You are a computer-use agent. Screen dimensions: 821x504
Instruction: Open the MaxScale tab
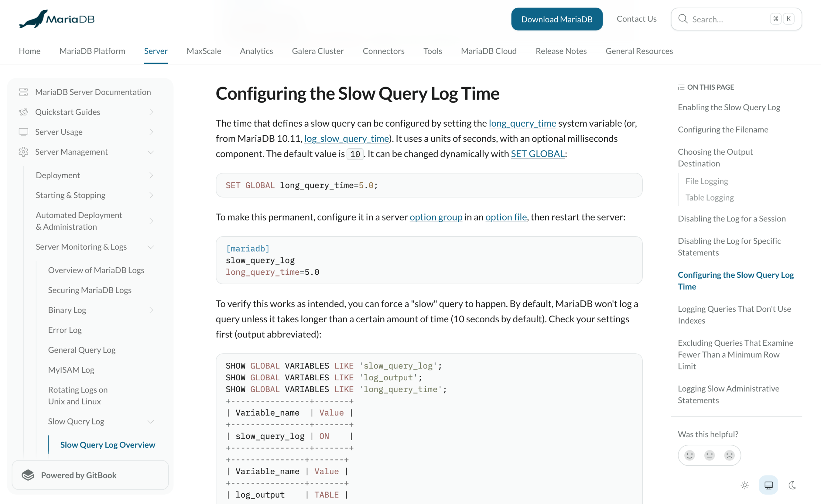click(x=204, y=51)
